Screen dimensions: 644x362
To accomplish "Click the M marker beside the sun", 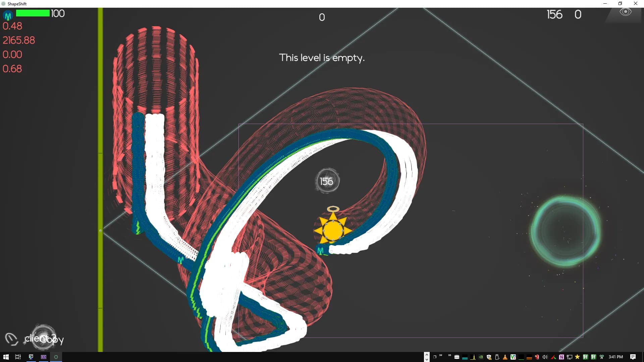I will point(320,251).
